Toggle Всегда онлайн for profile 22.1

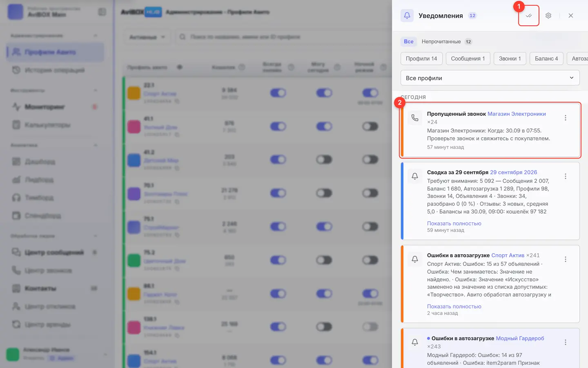point(278,93)
